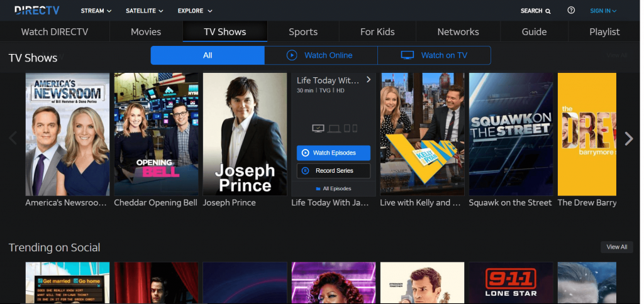
Task: Click the folder icon beside All Episodes
Action: click(x=318, y=188)
